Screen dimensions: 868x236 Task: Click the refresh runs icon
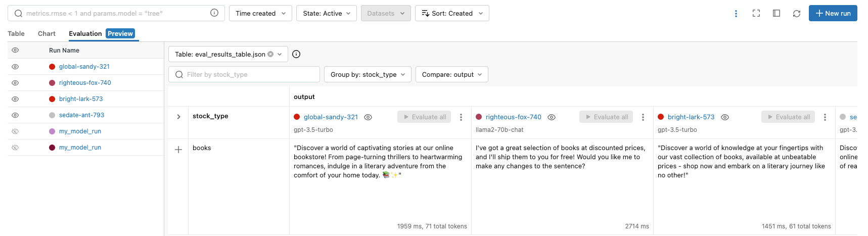click(x=796, y=14)
